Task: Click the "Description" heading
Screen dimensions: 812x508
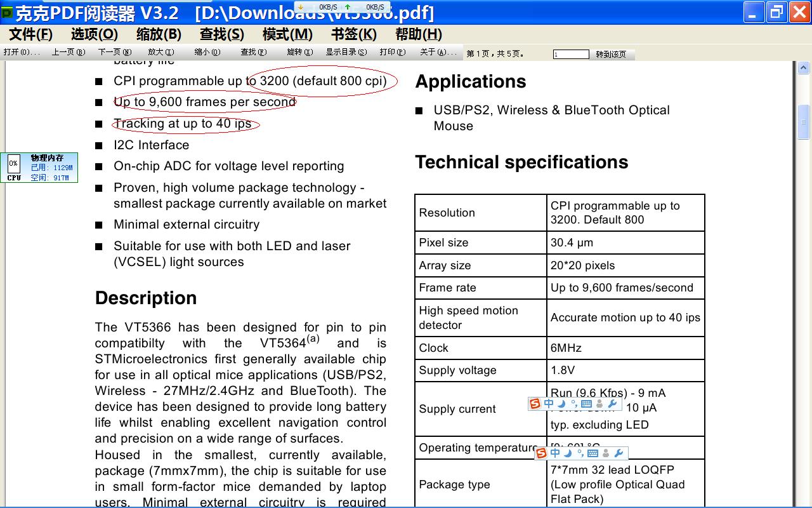Action: (146, 298)
